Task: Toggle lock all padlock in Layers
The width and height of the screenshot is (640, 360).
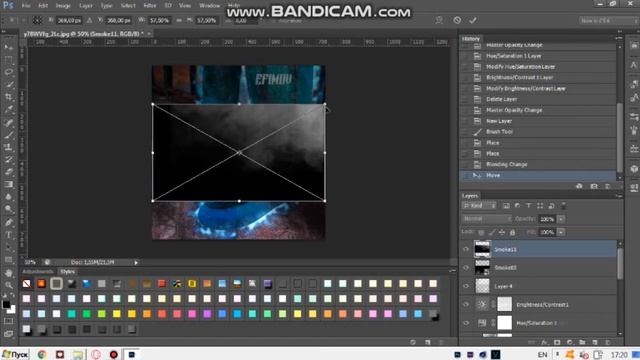Action: [x=513, y=232]
